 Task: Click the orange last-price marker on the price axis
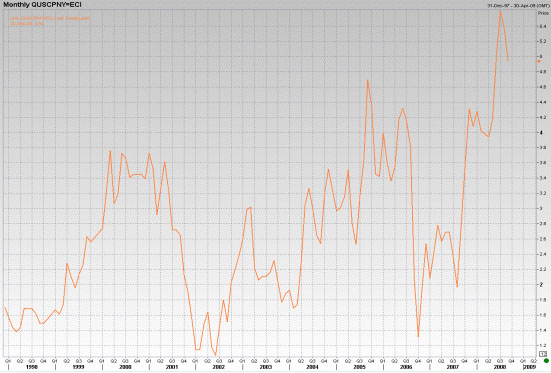pyautogui.click(x=539, y=61)
